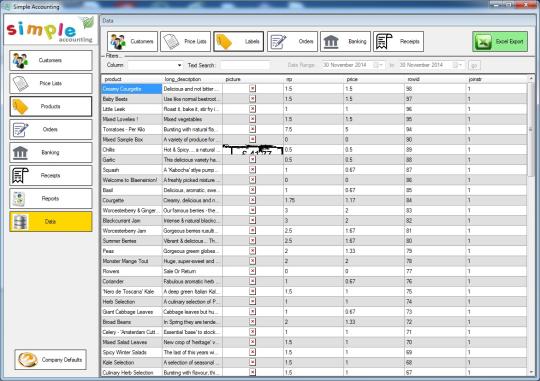Screen dimensions: 540x381
Task: Click the picture placeholder in Little Leek row
Action: click(252, 109)
